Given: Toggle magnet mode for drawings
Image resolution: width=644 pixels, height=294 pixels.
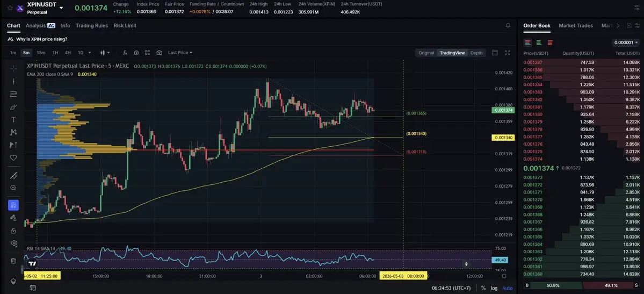Looking at the screenshot, I should coord(13,205).
